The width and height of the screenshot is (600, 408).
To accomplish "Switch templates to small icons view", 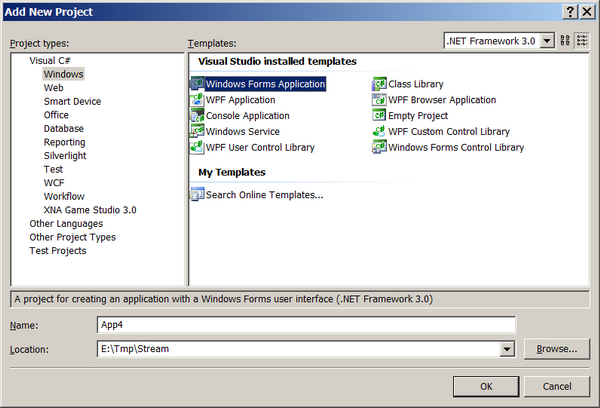I will point(582,40).
